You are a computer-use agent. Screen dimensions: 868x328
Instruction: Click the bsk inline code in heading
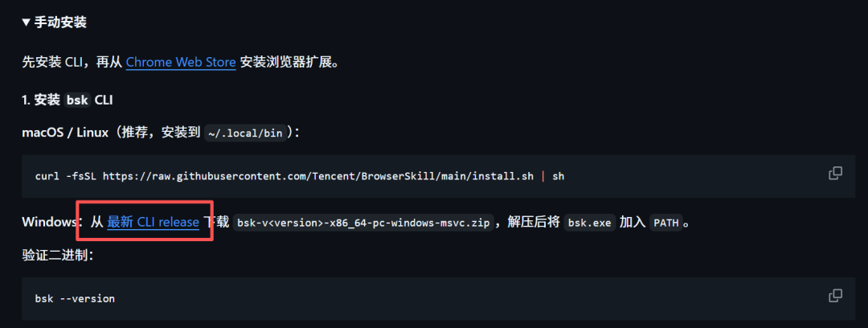point(78,100)
